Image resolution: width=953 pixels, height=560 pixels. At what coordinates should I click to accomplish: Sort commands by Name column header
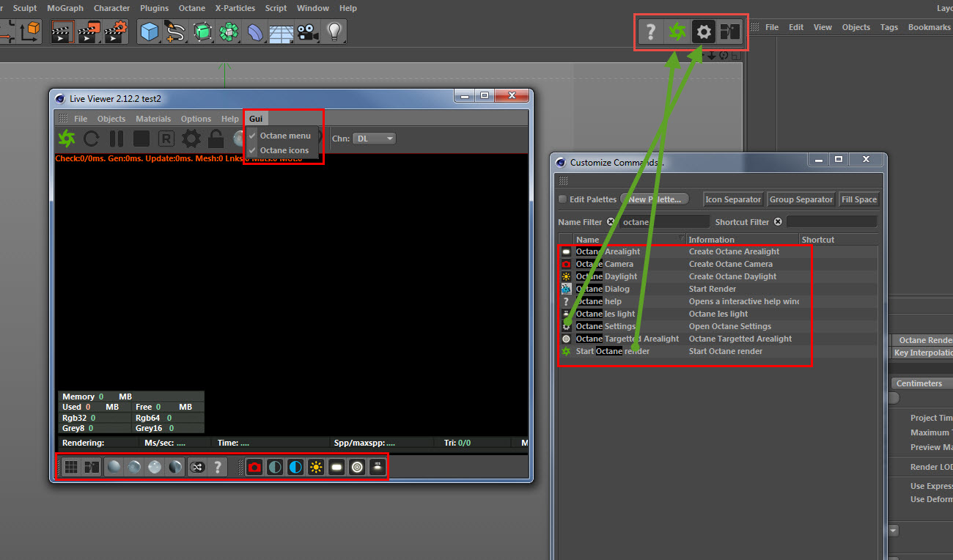click(629, 240)
